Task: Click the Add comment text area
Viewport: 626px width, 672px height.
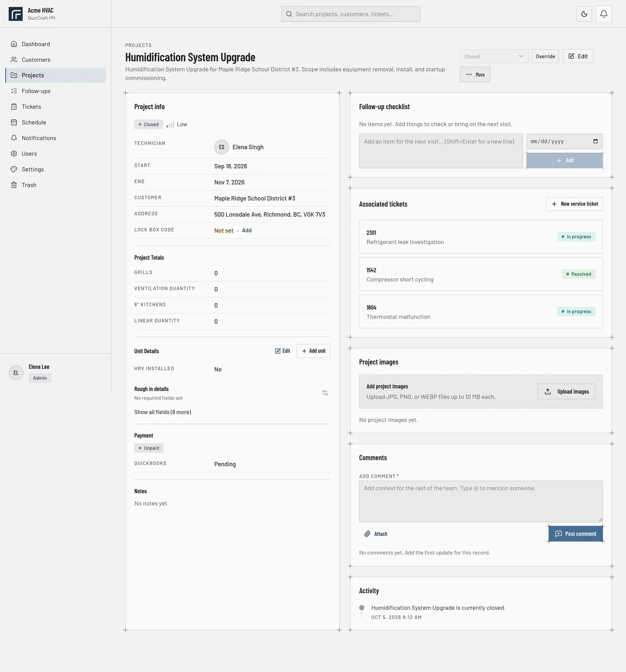Action: [481, 501]
